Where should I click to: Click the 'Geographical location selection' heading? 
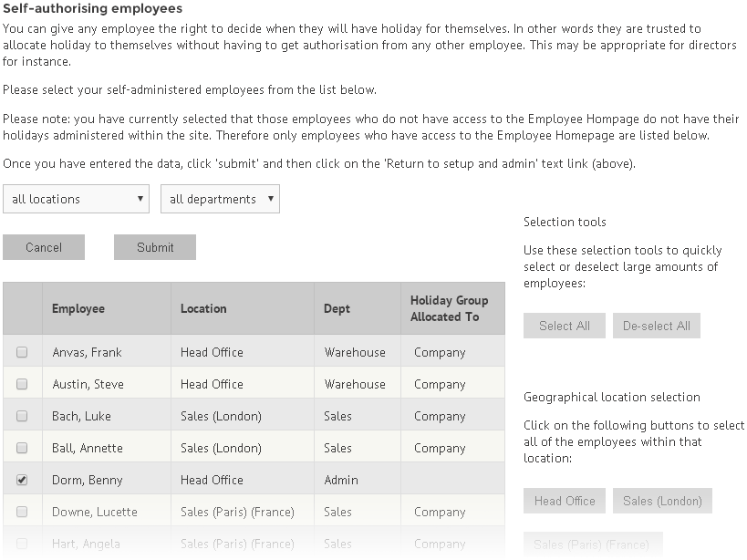[x=612, y=397]
